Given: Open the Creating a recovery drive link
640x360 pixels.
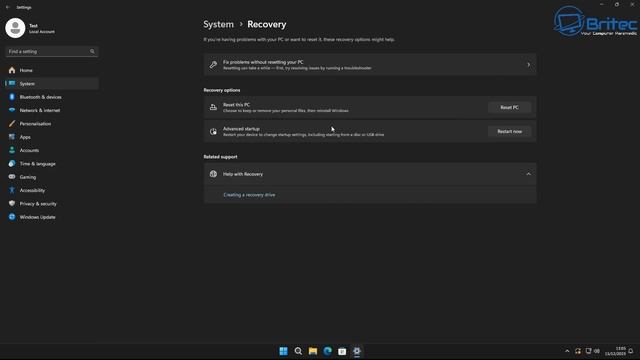Looking at the screenshot, I should coord(249,195).
